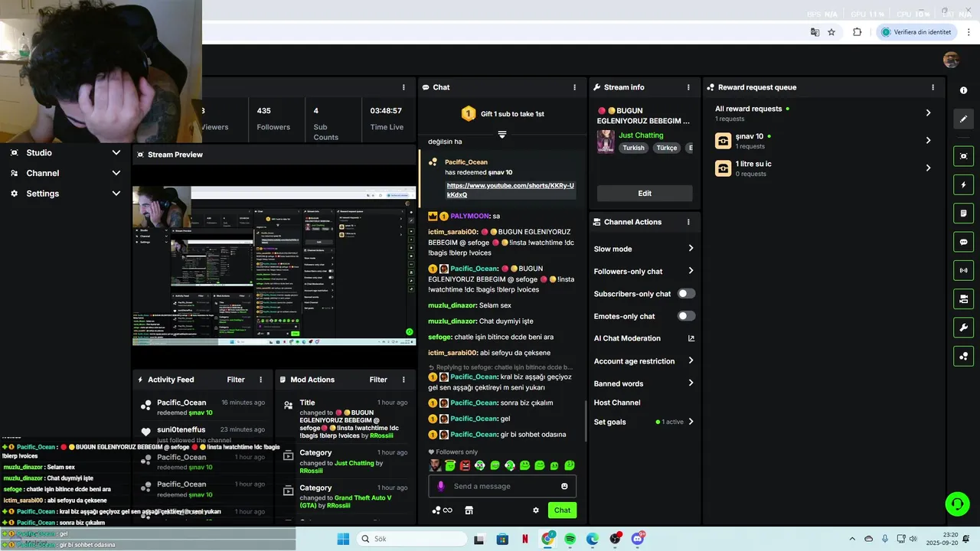Screen dimensions: 980x551
Task: Click the Windows Start button
Action: pyautogui.click(x=343, y=539)
